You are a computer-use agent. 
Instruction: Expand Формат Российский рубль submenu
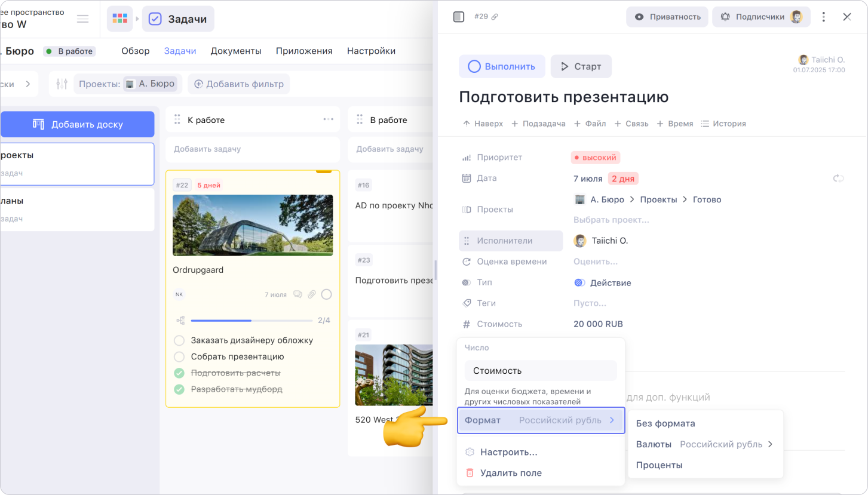coord(541,420)
